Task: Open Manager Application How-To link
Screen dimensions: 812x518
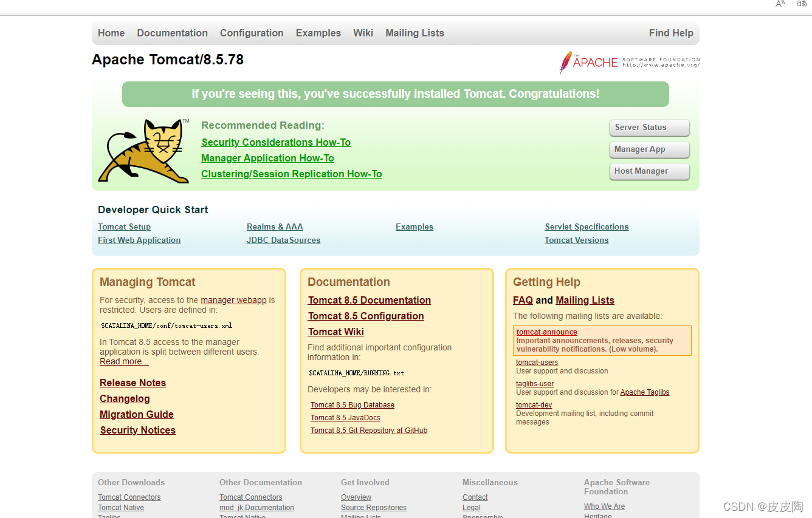Action: (x=268, y=158)
